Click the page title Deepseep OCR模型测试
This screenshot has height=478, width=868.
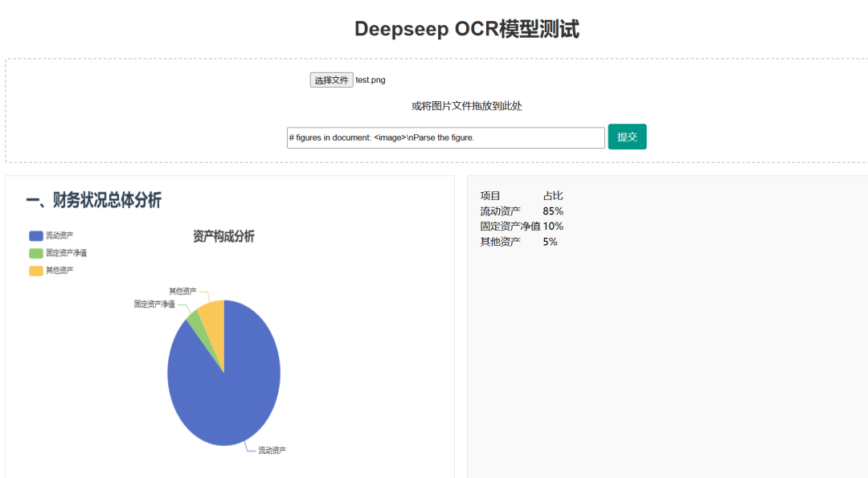[x=466, y=29]
